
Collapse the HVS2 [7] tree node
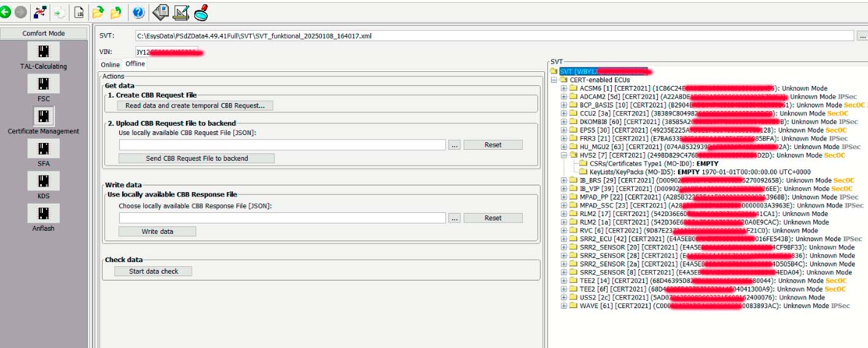(564, 155)
